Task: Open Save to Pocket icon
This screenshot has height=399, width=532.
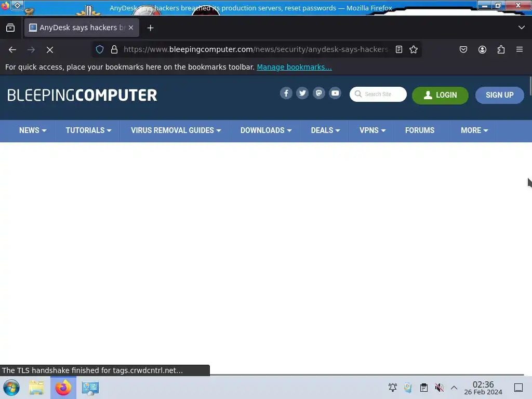Action: click(463, 49)
